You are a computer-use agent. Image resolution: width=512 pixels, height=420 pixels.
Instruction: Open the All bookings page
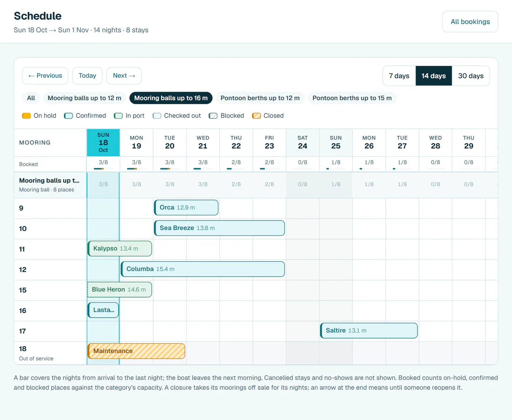pos(470,21)
